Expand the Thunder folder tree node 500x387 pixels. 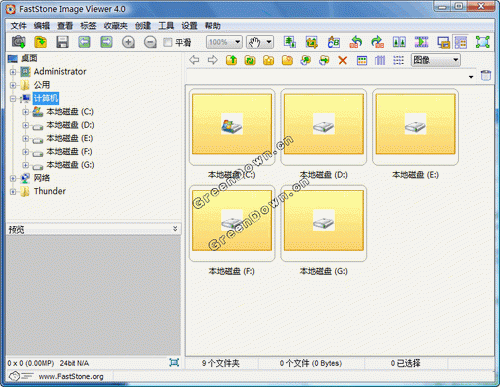click(x=13, y=192)
